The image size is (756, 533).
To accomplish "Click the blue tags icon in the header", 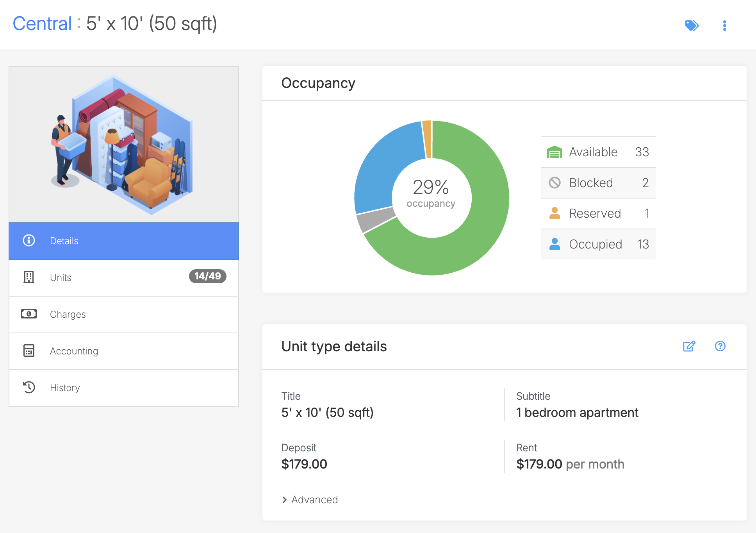I will click(x=692, y=25).
